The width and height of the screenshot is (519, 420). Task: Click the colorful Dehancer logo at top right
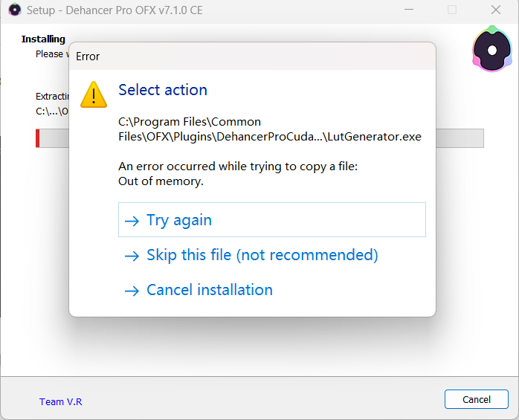pos(491,50)
